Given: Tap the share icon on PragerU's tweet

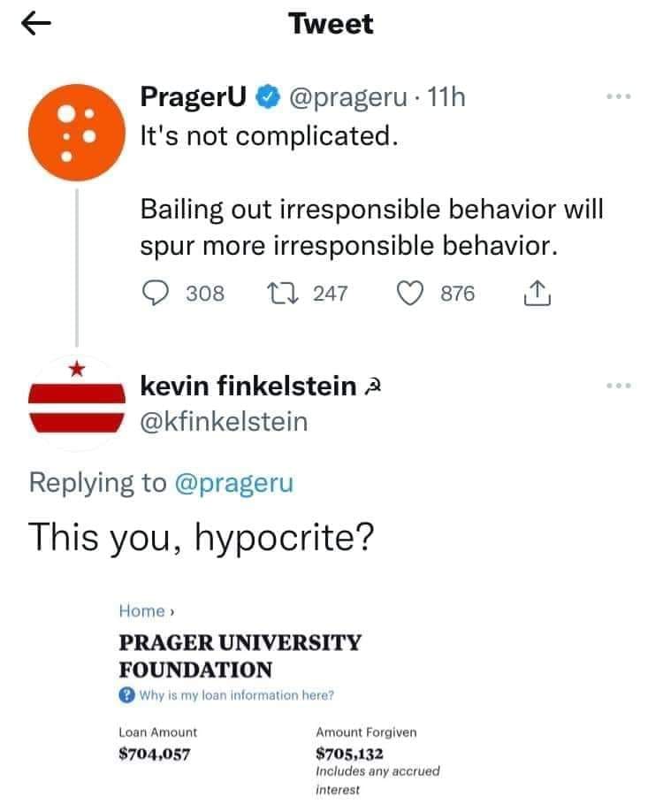Looking at the screenshot, I should point(537,294).
